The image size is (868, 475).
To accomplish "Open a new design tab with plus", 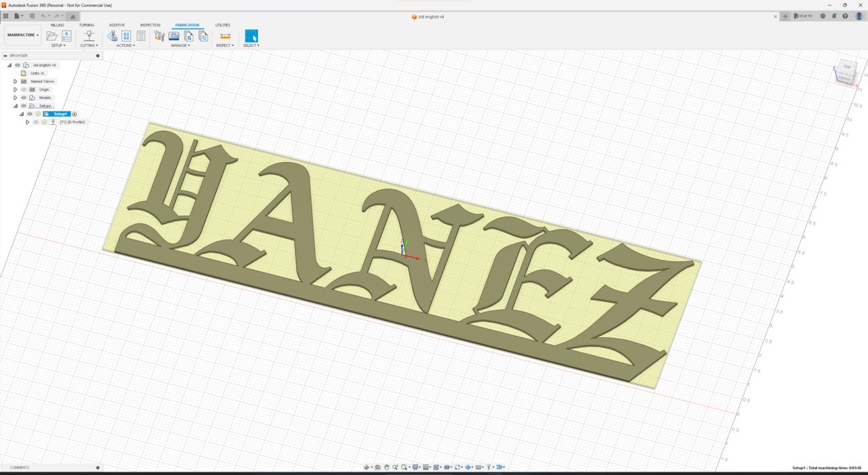I will (x=785, y=16).
